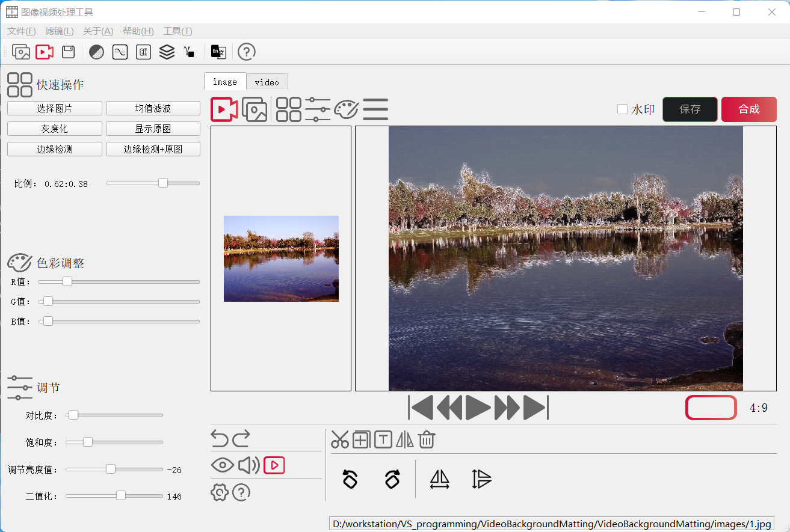Switch language with the translate icon
The height and width of the screenshot is (532, 790).
218,52
